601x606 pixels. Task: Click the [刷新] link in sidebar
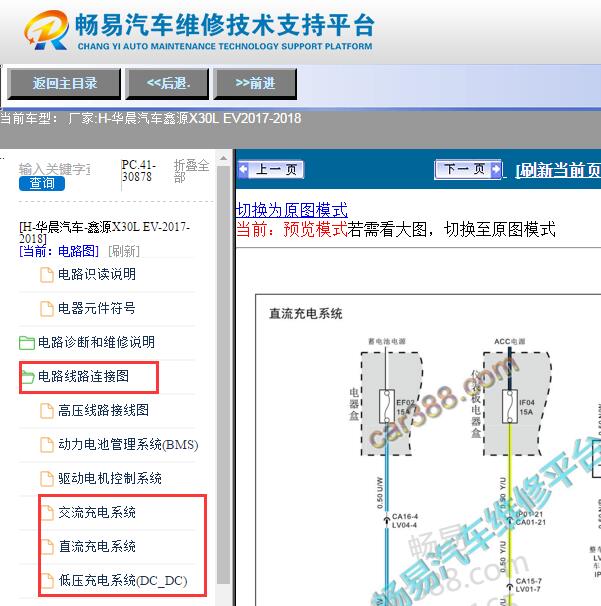[x=124, y=251]
